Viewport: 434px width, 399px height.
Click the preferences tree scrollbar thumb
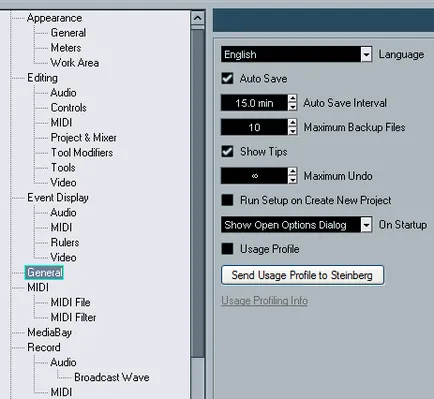(x=198, y=193)
